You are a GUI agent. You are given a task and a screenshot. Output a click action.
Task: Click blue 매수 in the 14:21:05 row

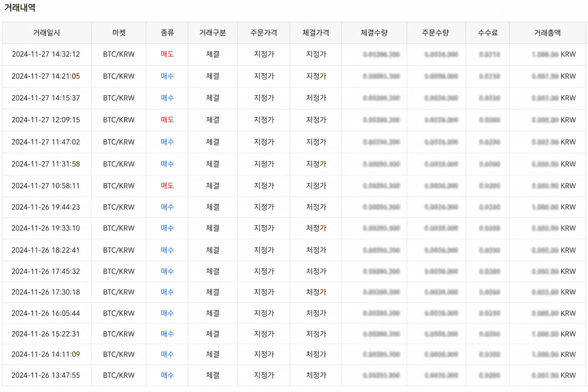point(167,76)
